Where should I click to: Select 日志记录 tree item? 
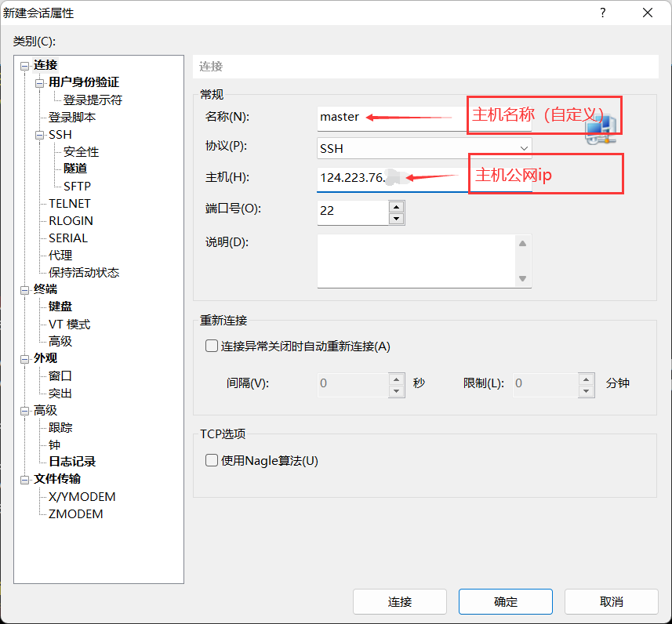click(72, 462)
